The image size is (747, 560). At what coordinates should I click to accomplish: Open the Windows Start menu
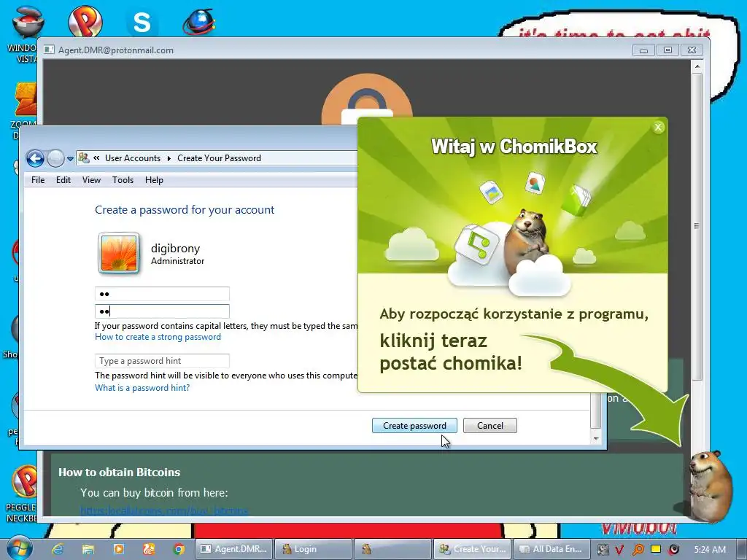pos(18,548)
